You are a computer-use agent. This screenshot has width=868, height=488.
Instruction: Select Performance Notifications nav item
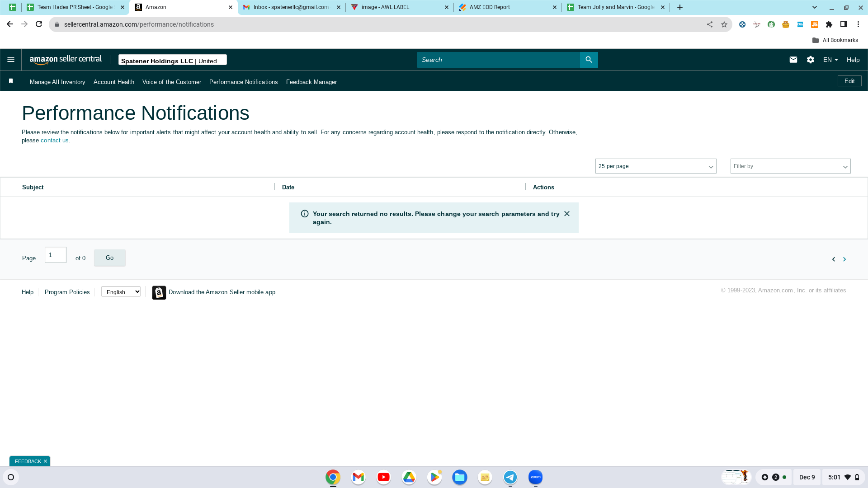tap(244, 82)
